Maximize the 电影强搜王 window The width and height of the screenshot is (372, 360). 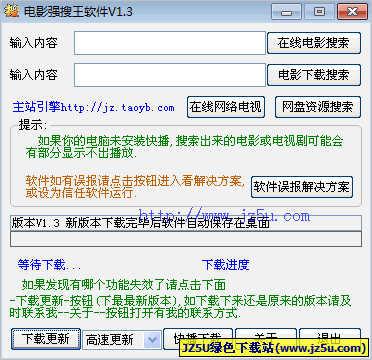pyautogui.click(x=319, y=12)
